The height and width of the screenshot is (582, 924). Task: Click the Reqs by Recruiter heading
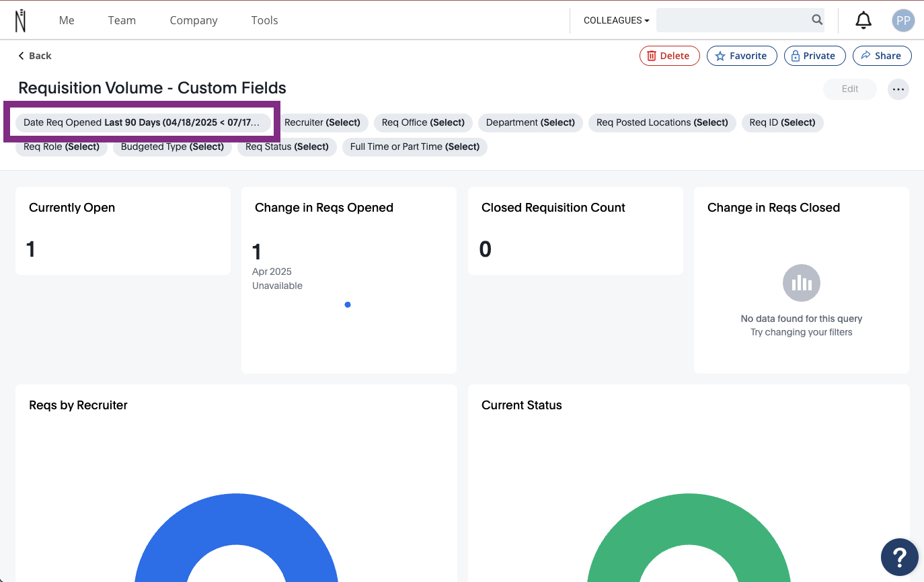pos(78,405)
